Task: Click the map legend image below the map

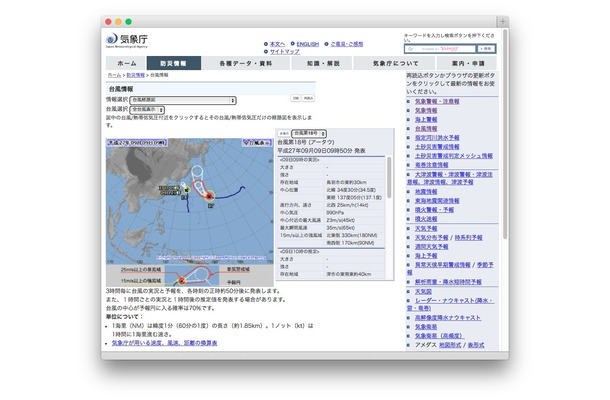Action: tap(190, 275)
